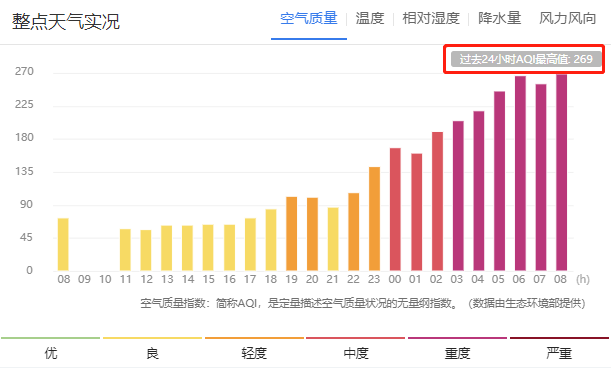Select the orange bar above hour 20

point(312,234)
